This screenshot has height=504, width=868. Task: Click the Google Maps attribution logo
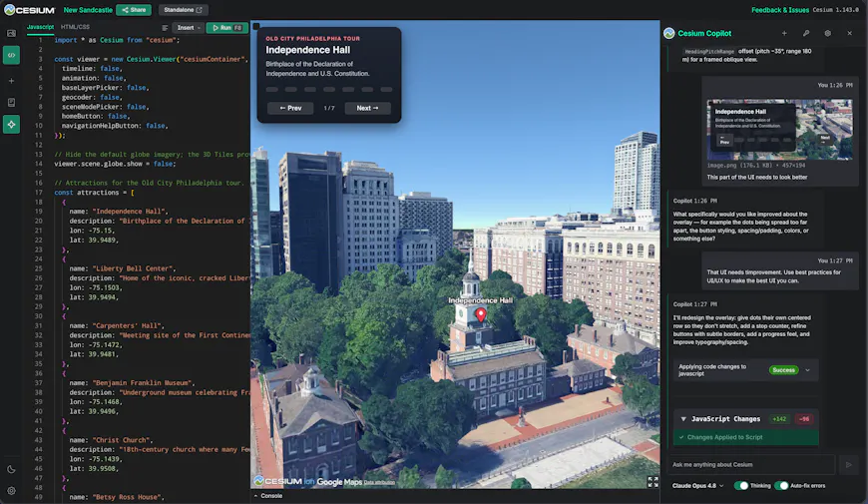339,482
